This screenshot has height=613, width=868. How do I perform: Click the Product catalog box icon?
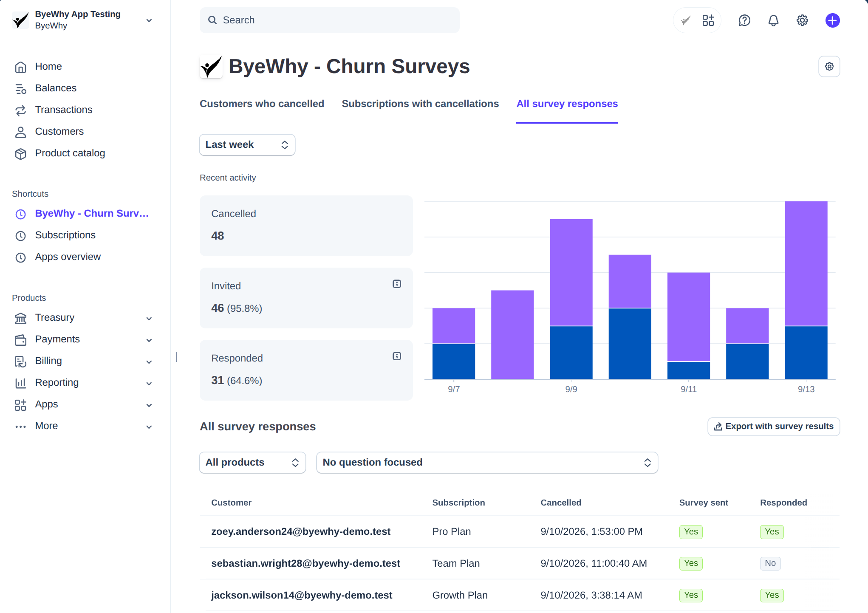(20, 154)
